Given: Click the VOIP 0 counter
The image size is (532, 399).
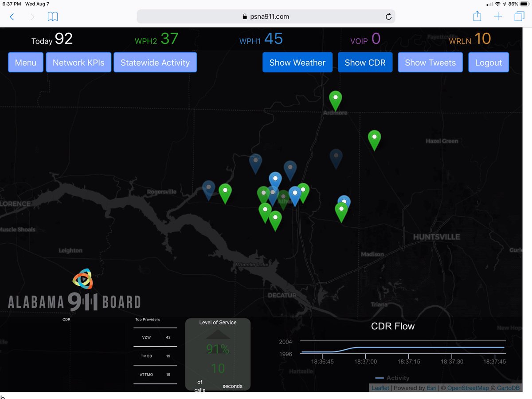Looking at the screenshot, I should click(x=365, y=40).
